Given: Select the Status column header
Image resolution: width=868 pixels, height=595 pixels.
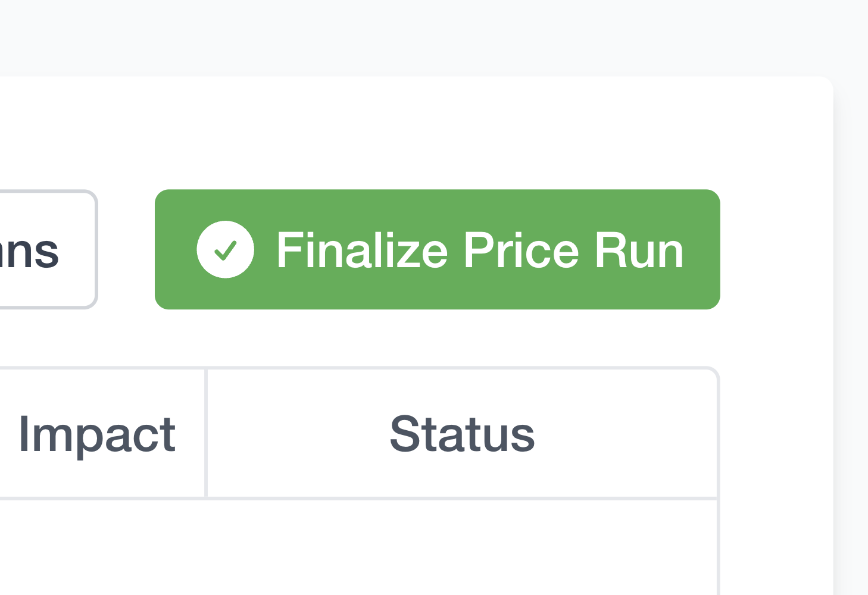Looking at the screenshot, I should coord(462,433).
